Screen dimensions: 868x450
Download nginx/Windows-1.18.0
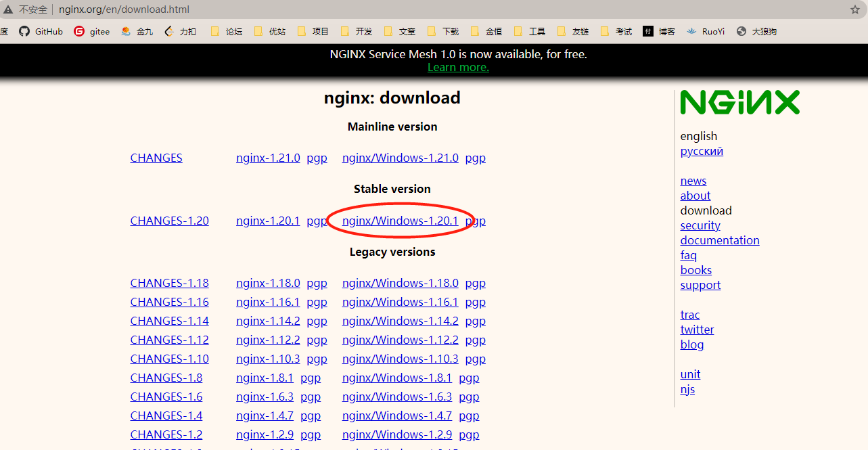(401, 283)
